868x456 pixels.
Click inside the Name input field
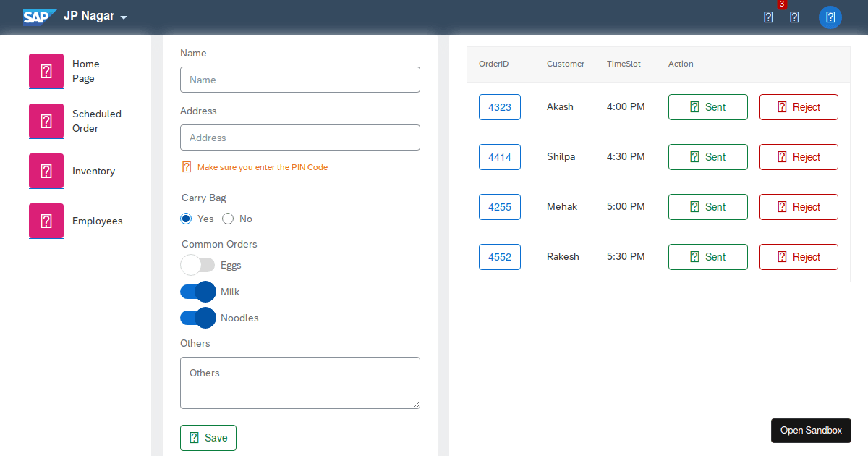[x=299, y=80]
